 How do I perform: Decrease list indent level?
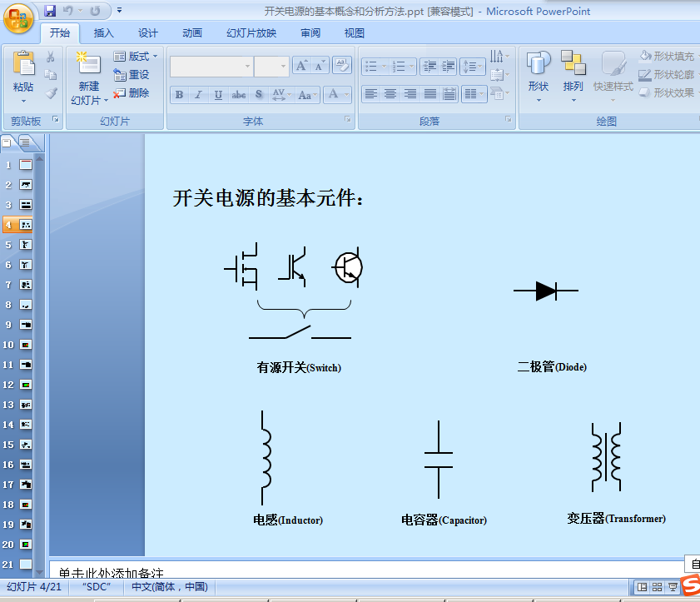(x=429, y=67)
